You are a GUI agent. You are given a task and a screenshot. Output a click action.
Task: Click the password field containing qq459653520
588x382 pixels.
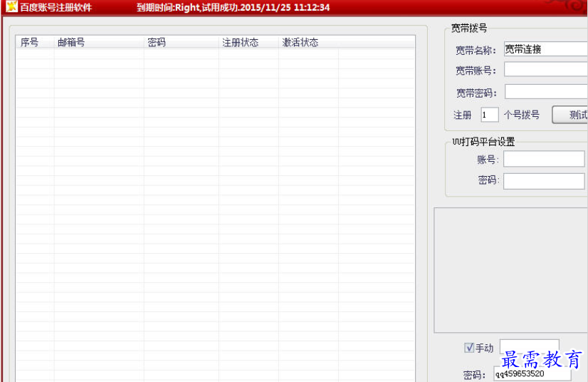(532, 373)
